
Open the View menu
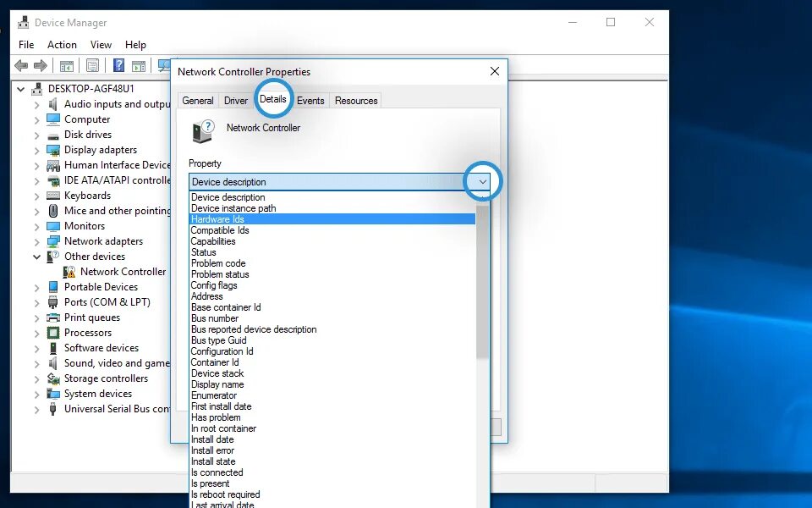click(x=101, y=45)
